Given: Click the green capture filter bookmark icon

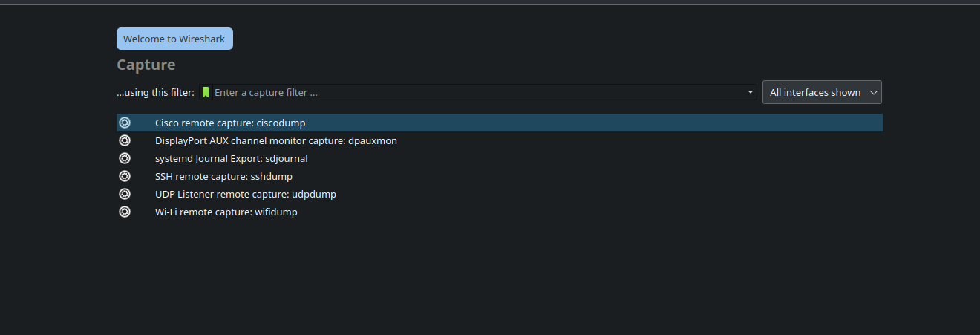Looking at the screenshot, I should [206, 93].
